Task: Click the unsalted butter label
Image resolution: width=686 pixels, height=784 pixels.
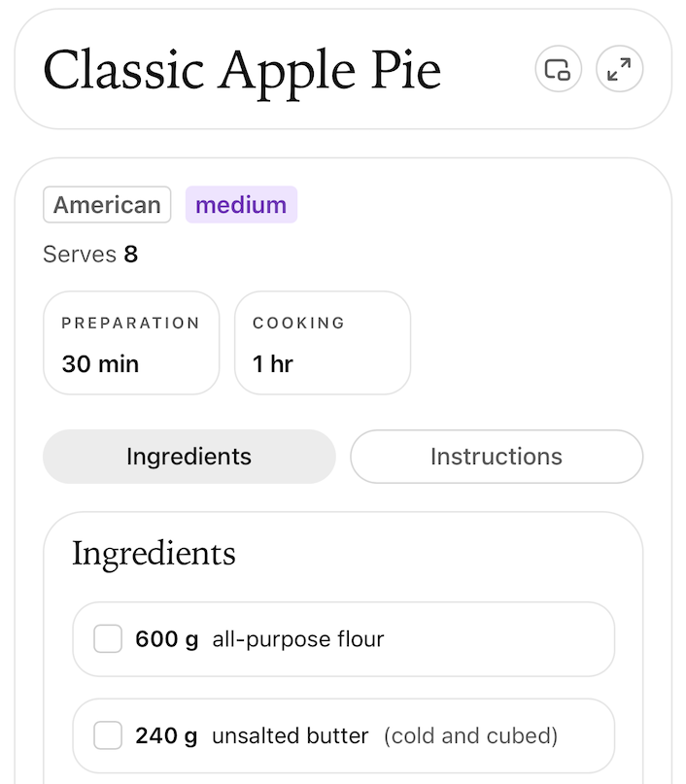Action: point(291,736)
